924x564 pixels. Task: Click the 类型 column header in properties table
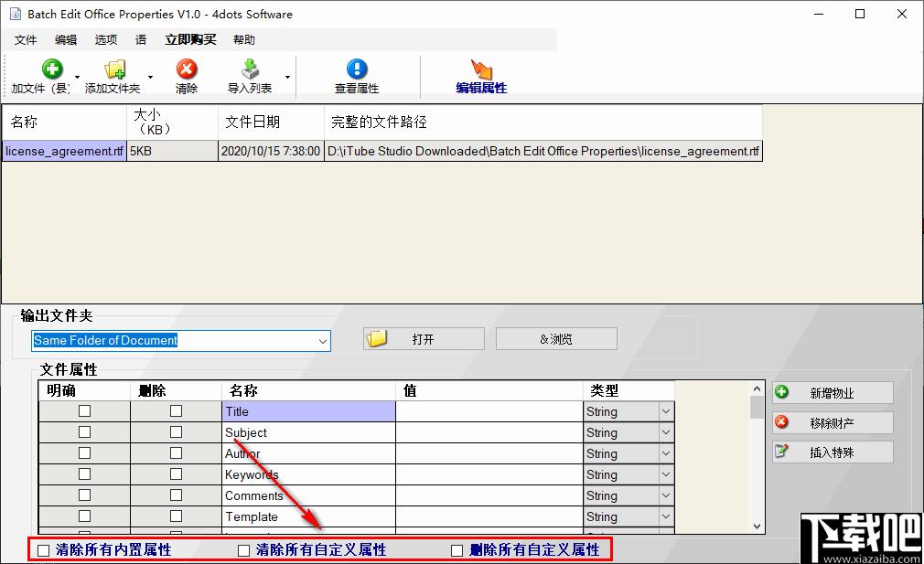(629, 390)
